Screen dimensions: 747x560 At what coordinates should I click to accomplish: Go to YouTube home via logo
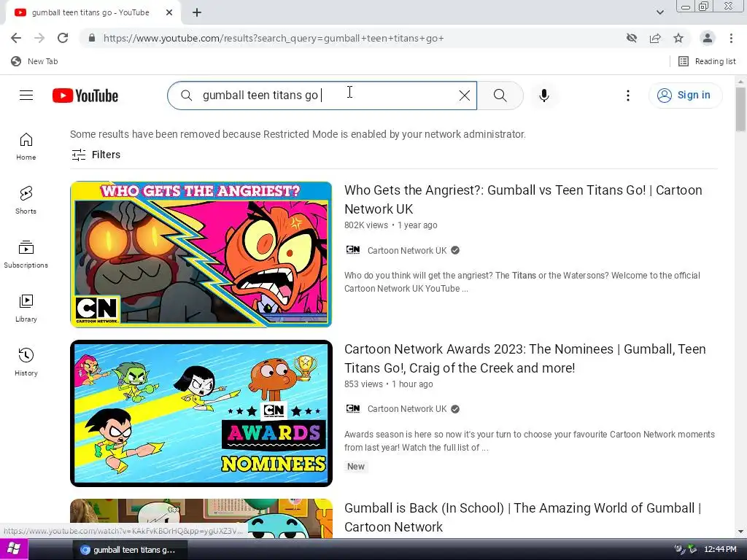pyautogui.click(x=85, y=96)
